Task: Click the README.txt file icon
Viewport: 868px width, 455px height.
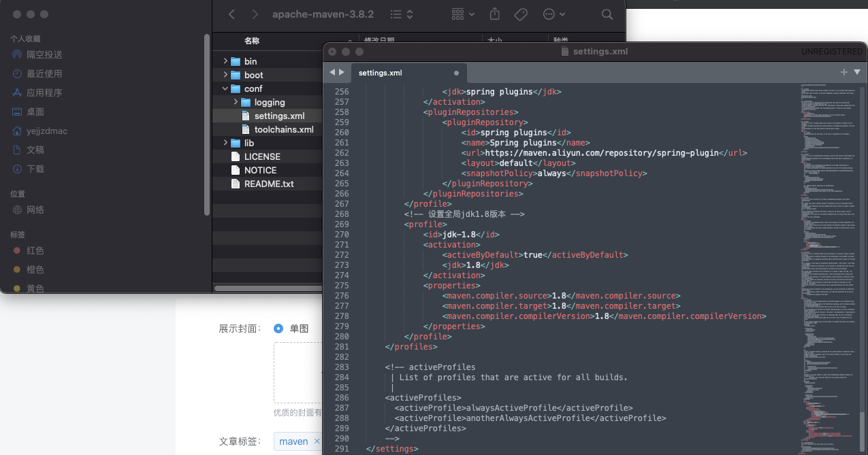Action: [236, 184]
